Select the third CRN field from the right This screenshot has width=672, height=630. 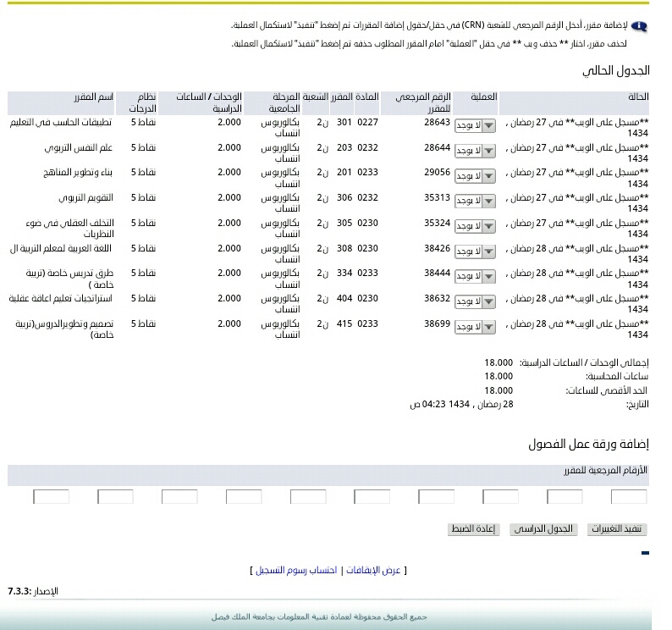tap(500, 497)
